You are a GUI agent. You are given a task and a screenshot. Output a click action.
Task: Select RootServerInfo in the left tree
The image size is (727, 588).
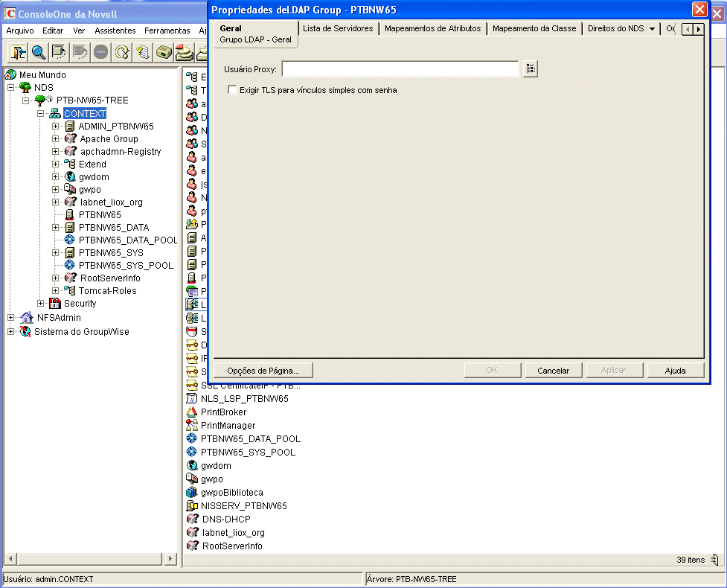(110, 278)
